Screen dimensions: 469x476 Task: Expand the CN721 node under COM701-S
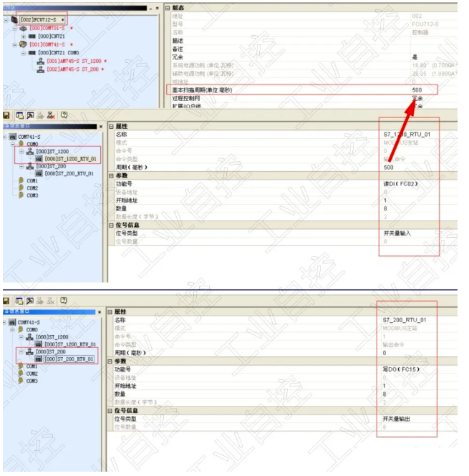[x=23, y=37]
